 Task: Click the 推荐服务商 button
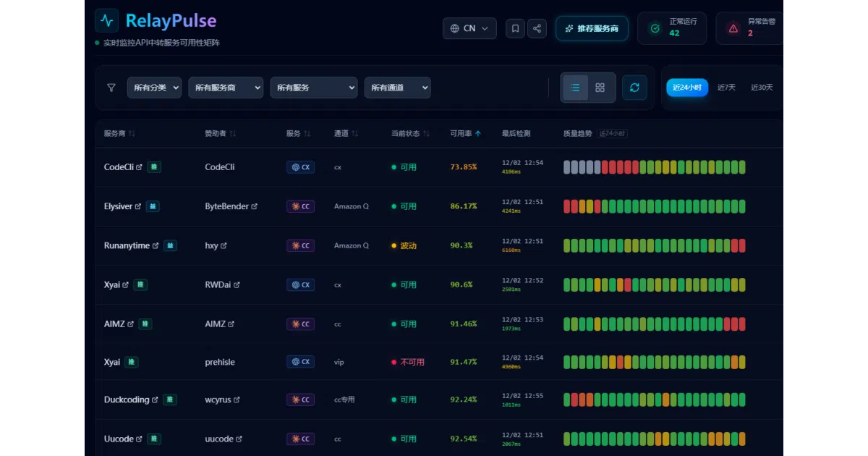coord(592,28)
